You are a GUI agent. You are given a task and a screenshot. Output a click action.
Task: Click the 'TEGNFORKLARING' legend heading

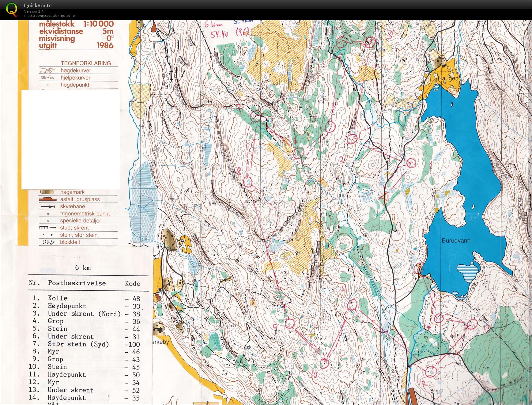[86, 63]
